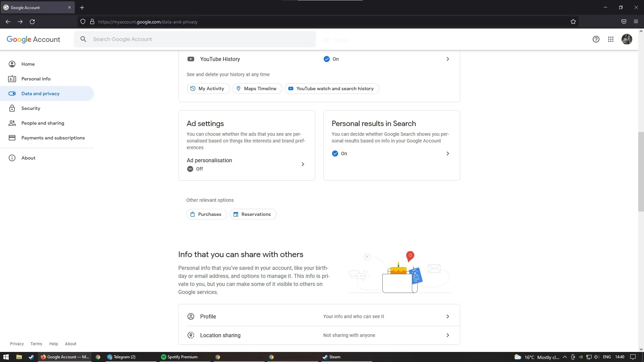
Task: Click the page vertical scrollbar thumb
Action: (x=641, y=172)
